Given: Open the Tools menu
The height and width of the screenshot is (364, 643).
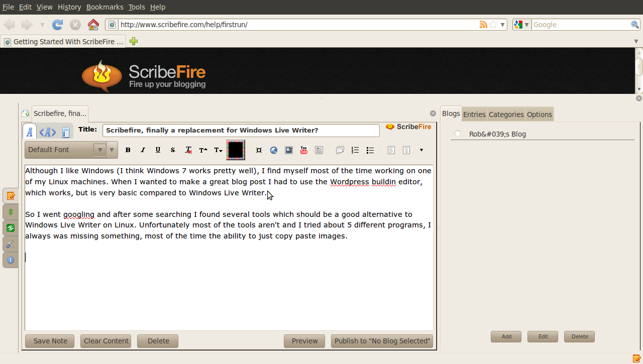Looking at the screenshot, I should coord(137,7).
